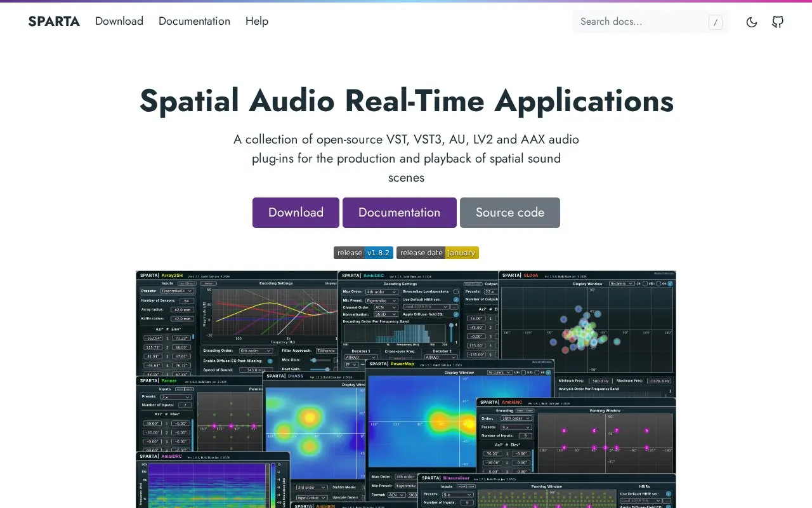Click the release v1.8.2 badge
This screenshot has height=508, width=812.
[363, 253]
